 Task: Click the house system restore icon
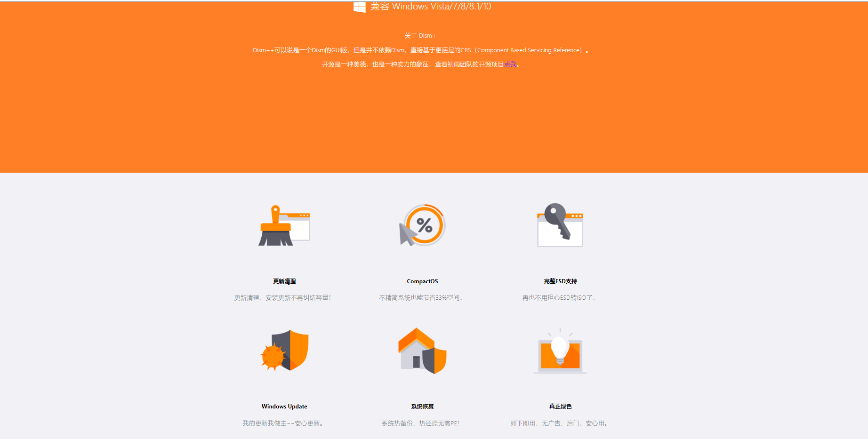[x=422, y=351]
